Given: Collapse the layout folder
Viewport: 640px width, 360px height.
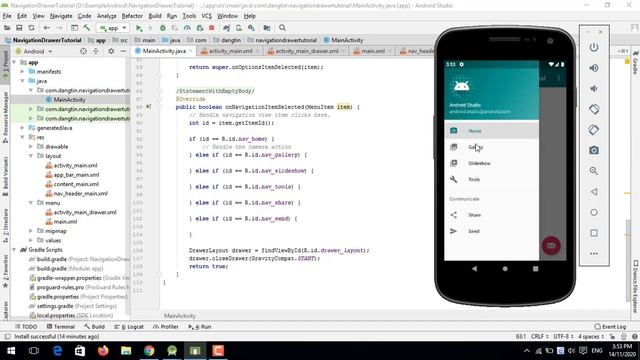Looking at the screenshot, I should (31, 156).
